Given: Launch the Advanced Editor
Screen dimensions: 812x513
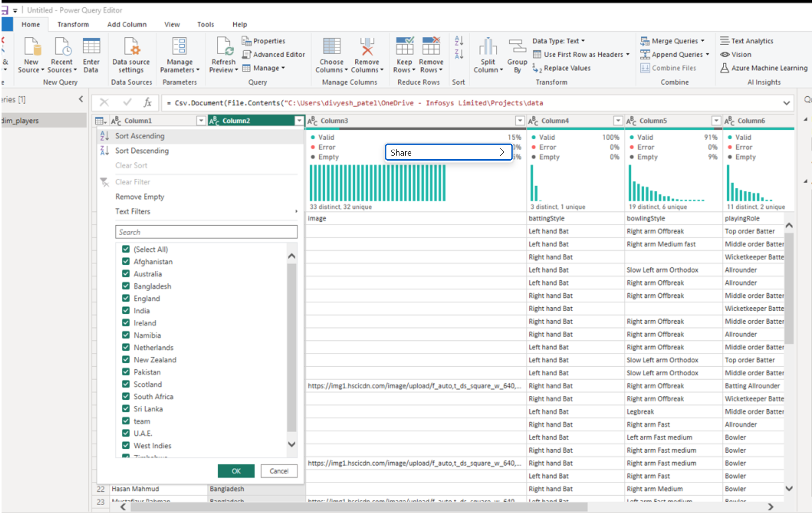Looking at the screenshot, I should (x=274, y=54).
